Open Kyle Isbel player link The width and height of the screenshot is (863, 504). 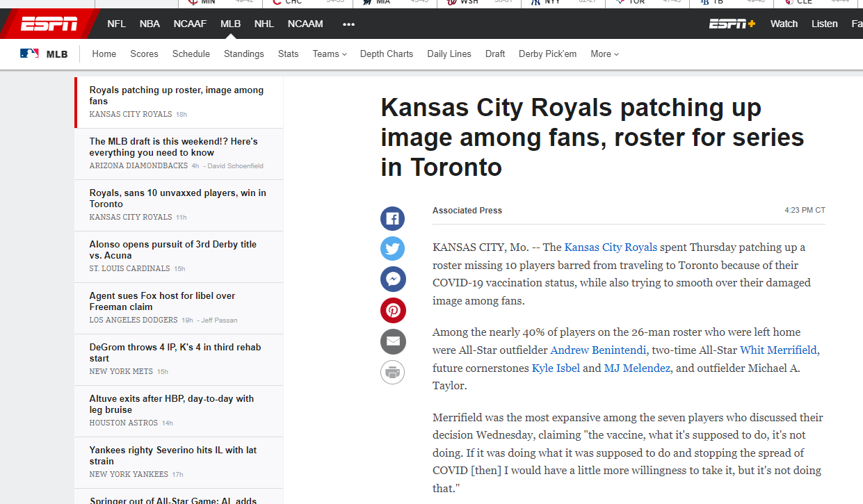556,368
